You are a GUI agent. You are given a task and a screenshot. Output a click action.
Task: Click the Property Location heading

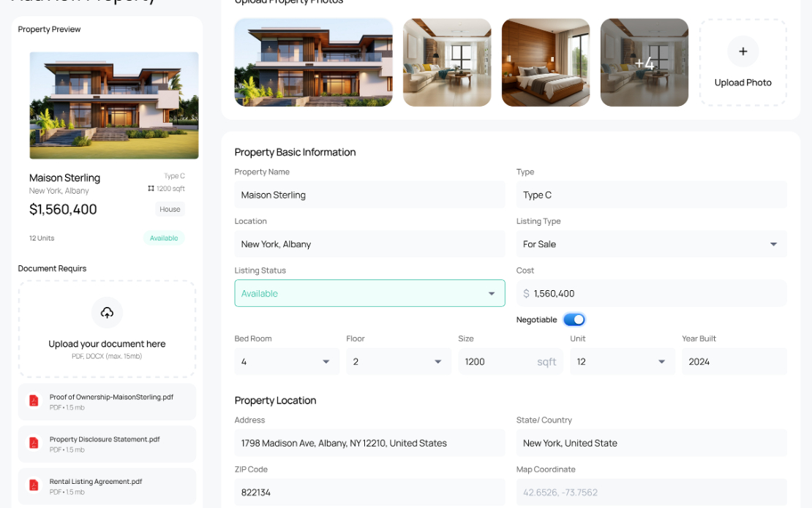coord(275,401)
